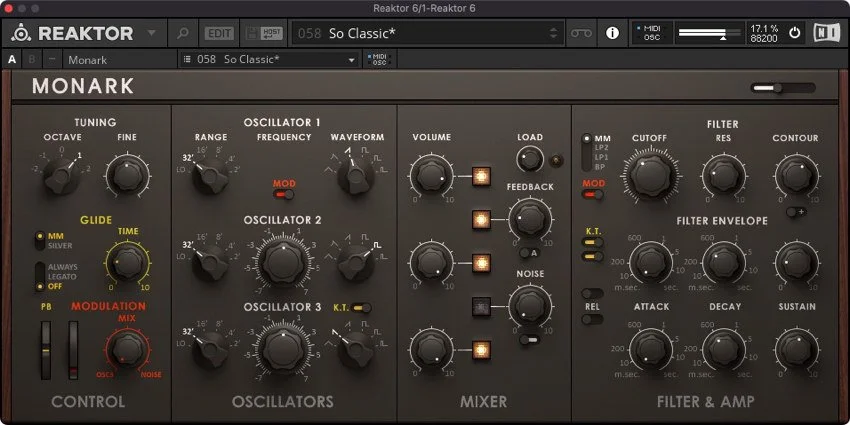Toggle the Oscillator 1 MOD switch
850x425 pixels.
tap(284, 194)
